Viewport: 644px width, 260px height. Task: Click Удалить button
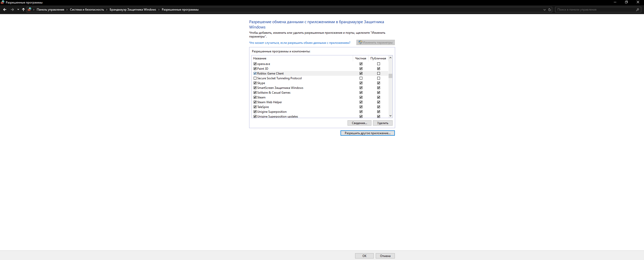coord(383,123)
